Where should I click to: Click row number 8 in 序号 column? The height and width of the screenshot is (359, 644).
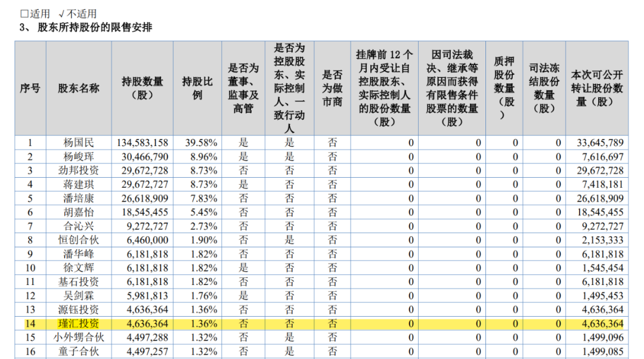point(30,240)
